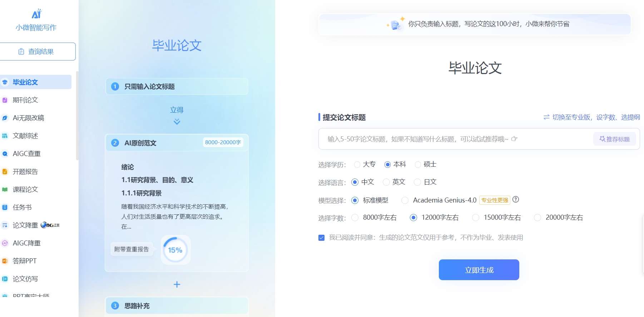Image resolution: width=644 pixels, height=317 pixels.
Task: Click the 只需输入论文标题 step card
Action: pyautogui.click(x=177, y=87)
